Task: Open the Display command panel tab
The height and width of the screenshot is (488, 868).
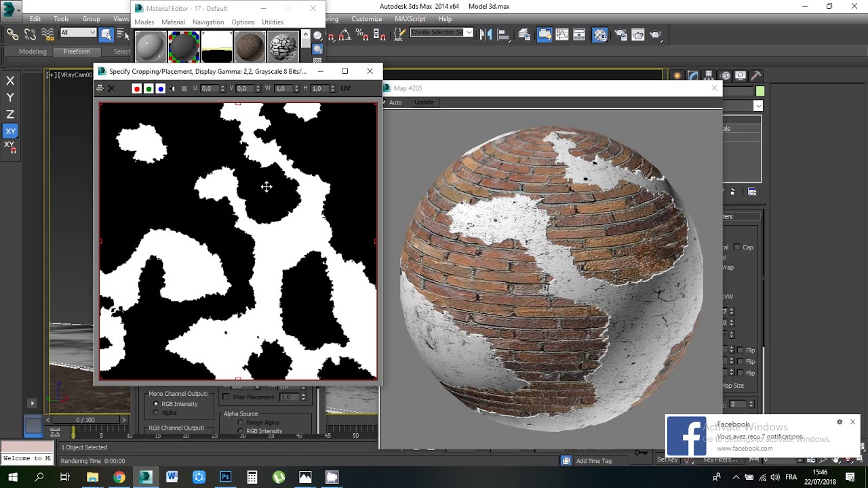Action: click(x=741, y=76)
